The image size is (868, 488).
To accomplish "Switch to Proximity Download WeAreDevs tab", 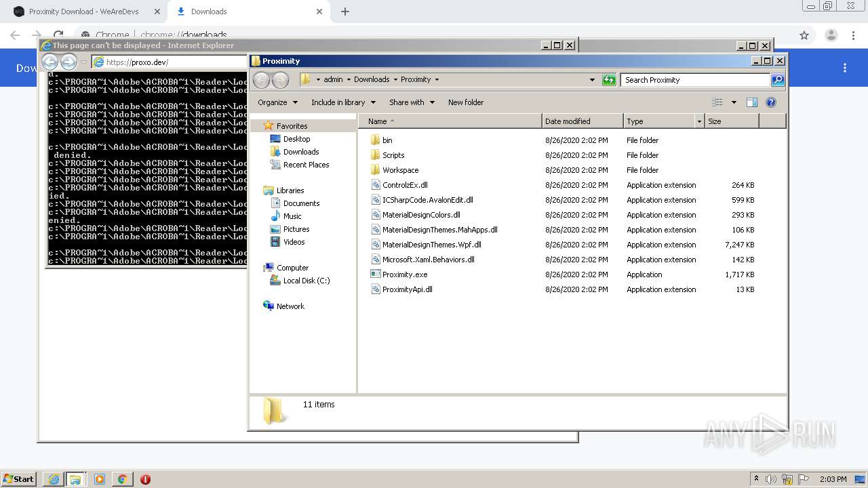I will click(x=83, y=12).
